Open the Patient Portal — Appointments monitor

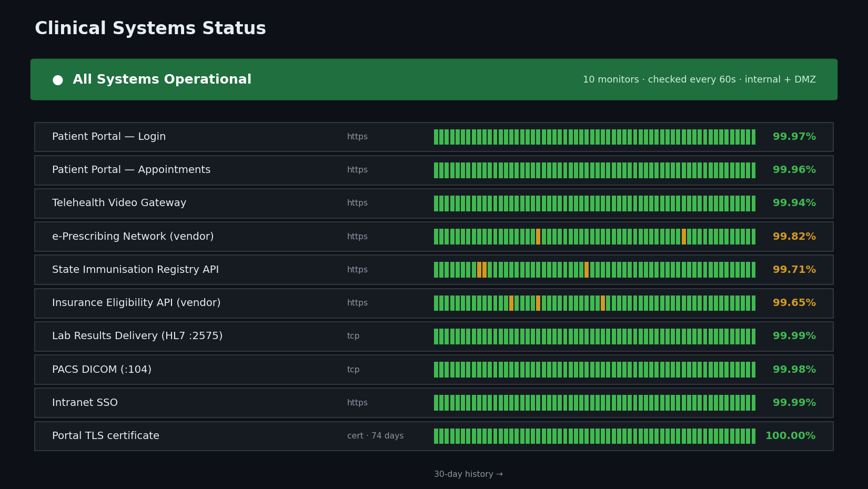point(434,170)
